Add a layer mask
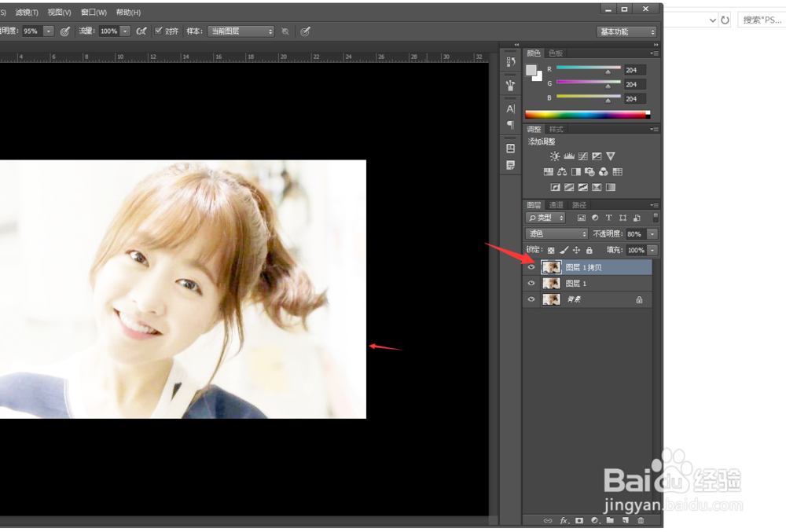The width and height of the screenshot is (786, 532). 579,520
